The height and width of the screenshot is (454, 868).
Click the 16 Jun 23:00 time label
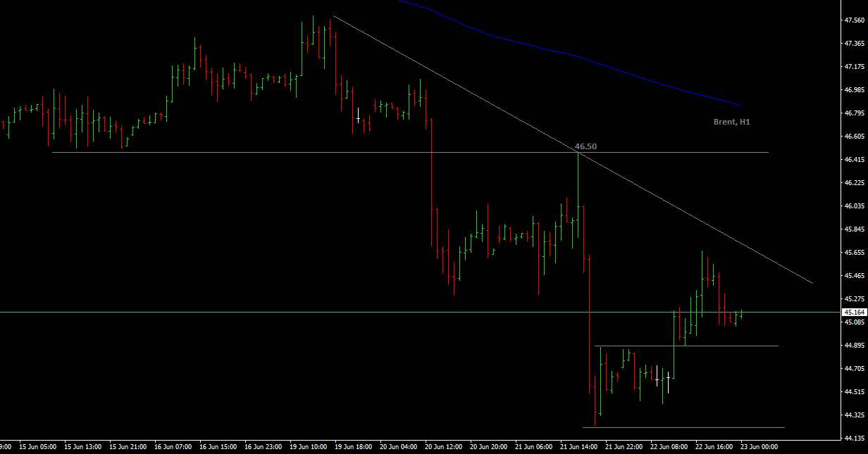263,446
